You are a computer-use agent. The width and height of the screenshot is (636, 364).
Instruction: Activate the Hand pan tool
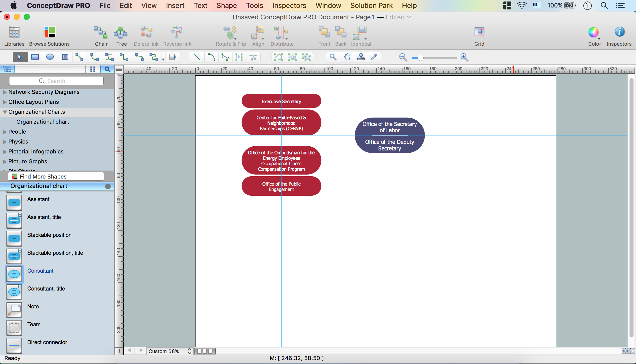pyautogui.click(x=347, y=57)
